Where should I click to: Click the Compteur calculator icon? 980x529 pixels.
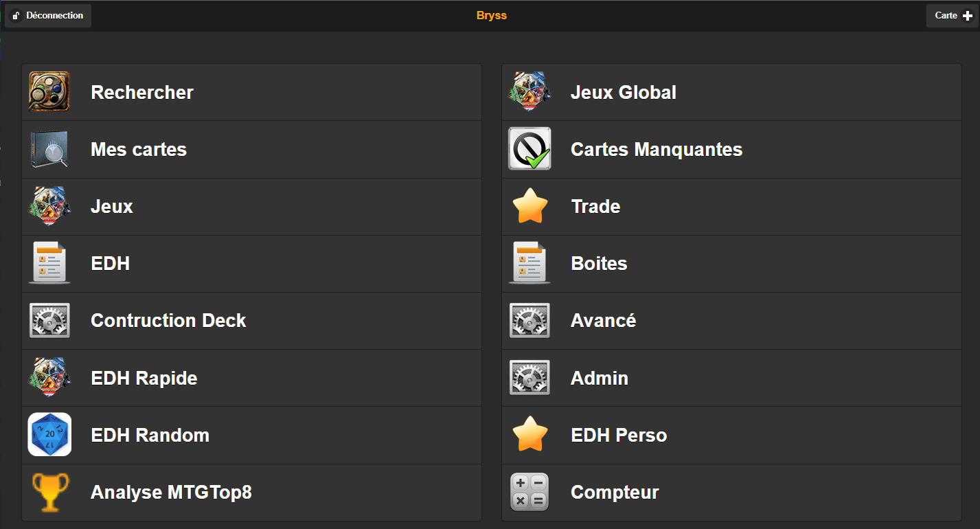click(x=529, y=492)
